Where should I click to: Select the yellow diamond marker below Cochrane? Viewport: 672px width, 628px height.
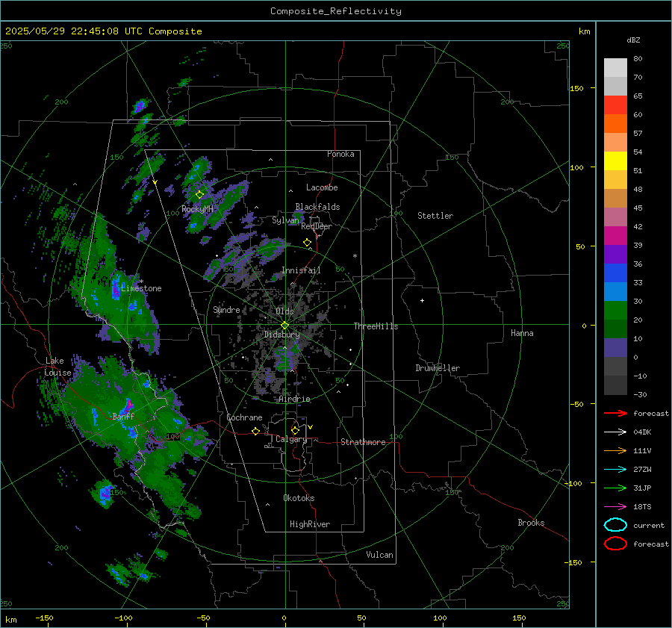(256, 432)
